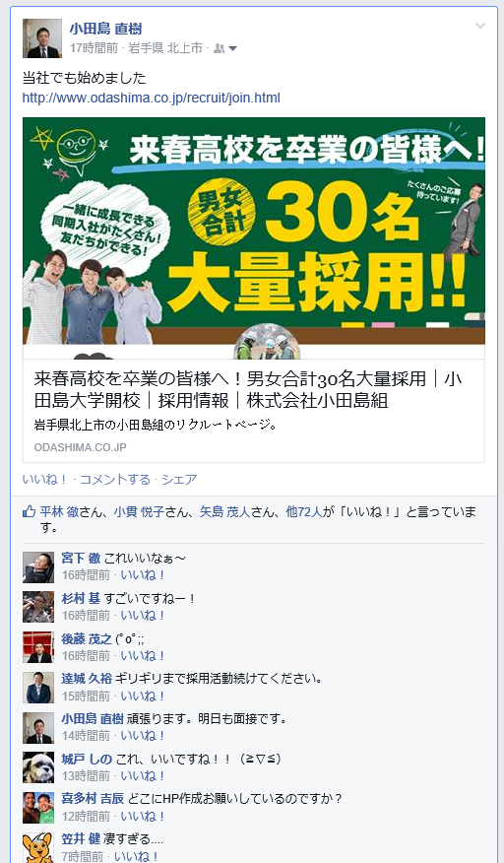The height and width of the screenshot is (863, 504).
Task: Open the 30名大量採用 recruitment banner image
Action: click(254, 237)
